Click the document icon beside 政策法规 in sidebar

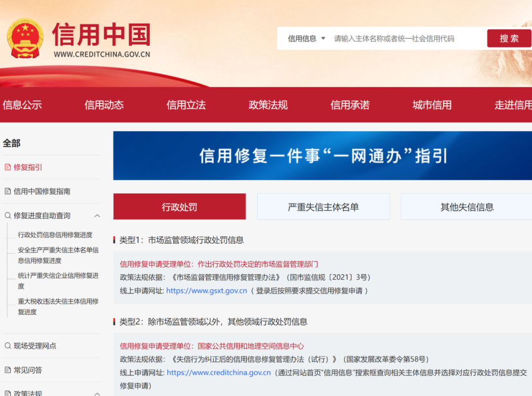[7, 393]
